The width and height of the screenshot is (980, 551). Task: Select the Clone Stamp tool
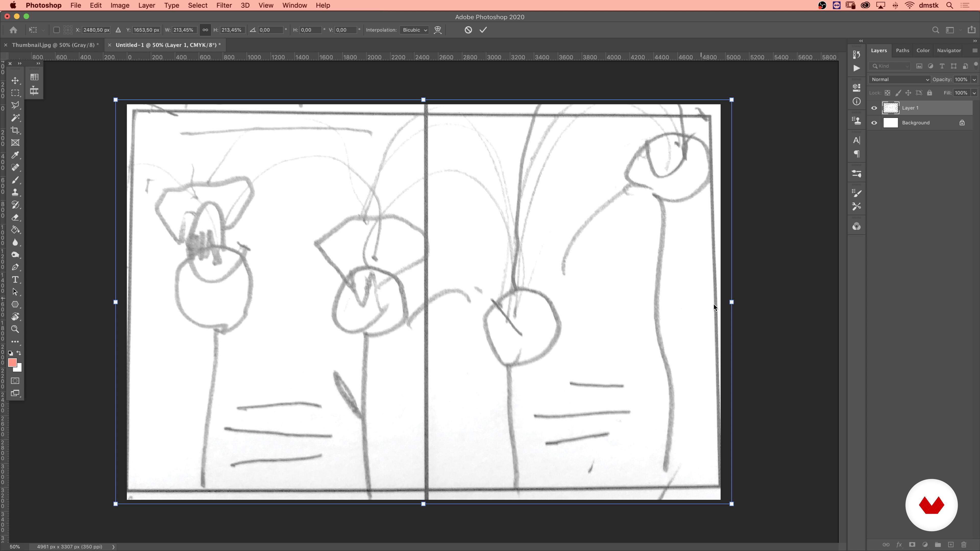[15, 192]
